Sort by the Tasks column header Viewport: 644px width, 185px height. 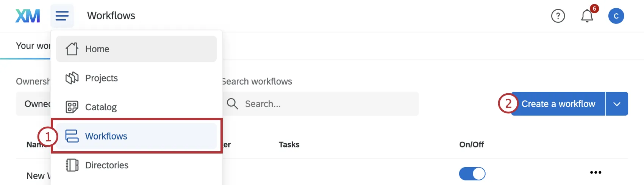pyautogui.click(x=289, y=144)
